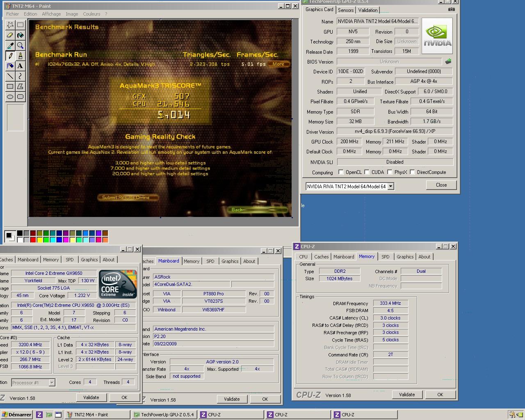The height and width of the screenshot is (420, 525).
Task: Click the Driver Version field in GPU-Z
Action: [x=395, y=132]
